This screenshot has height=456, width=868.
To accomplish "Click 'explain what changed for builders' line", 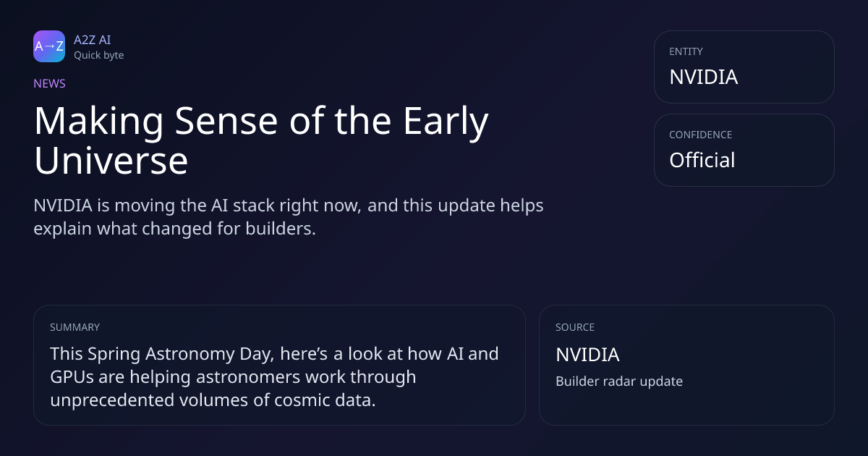I will coord(174,229).
